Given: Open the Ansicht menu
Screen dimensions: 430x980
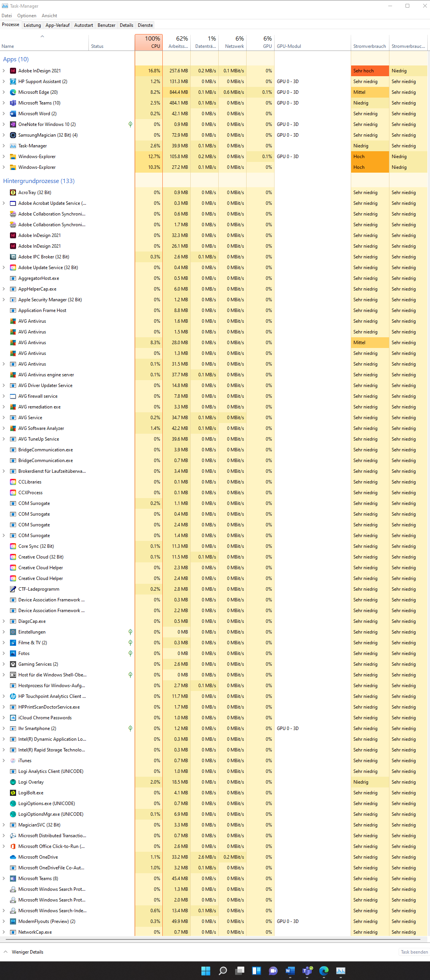Looking at the screenshot, I should [x=49, y=16].
